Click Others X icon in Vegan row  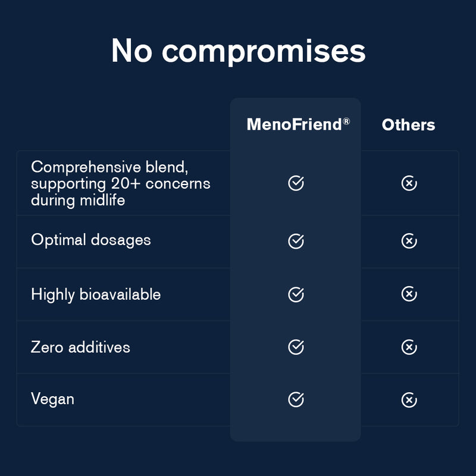409,400
